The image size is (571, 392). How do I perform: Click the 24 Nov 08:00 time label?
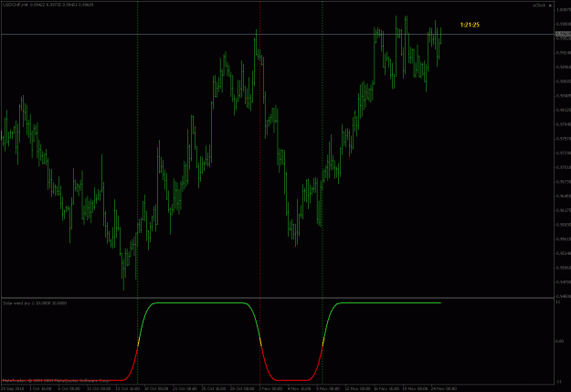[443, 388]
